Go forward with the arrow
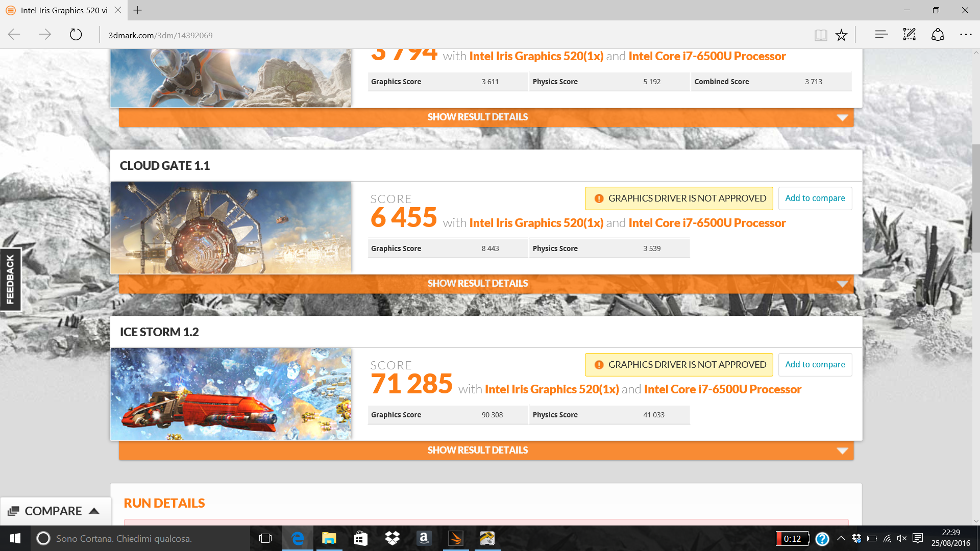 [45, 35]
